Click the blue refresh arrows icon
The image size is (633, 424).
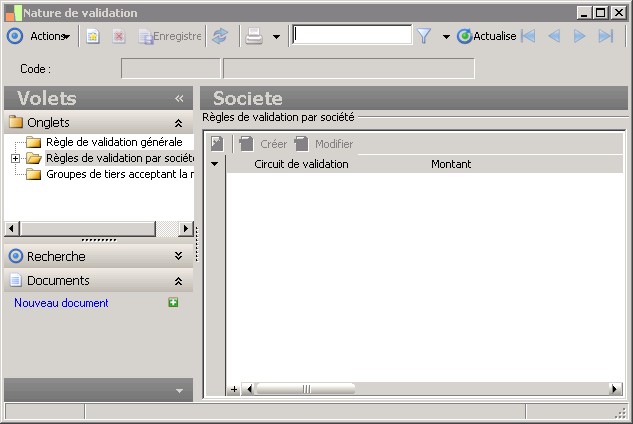pos(220,36)
